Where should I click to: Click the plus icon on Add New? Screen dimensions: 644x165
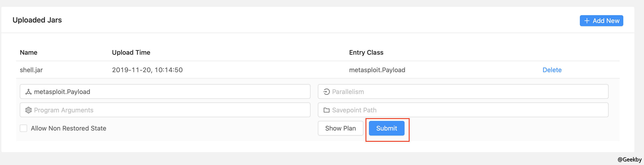pyautogui.click(x=587, y=21)
